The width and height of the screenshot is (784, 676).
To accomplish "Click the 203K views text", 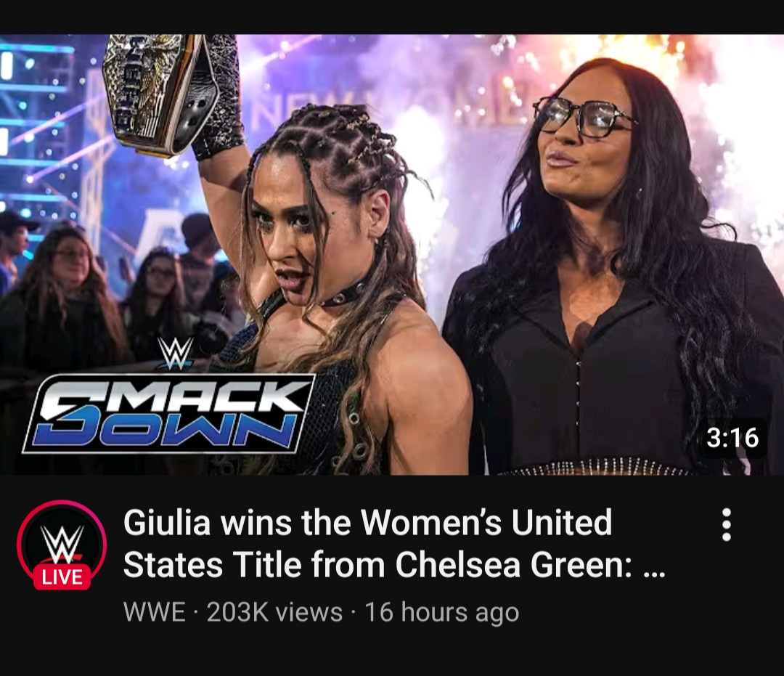I will [274, 612].
